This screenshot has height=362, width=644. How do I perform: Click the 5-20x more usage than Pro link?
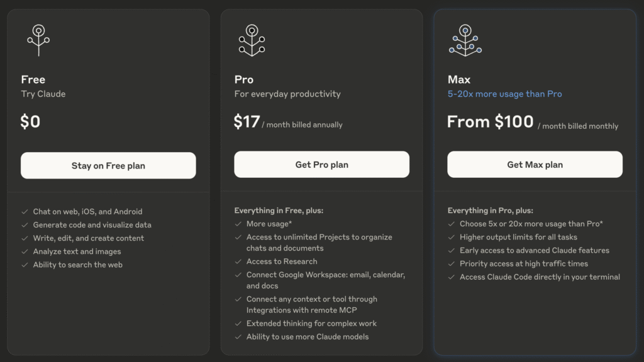click(504, 94)
